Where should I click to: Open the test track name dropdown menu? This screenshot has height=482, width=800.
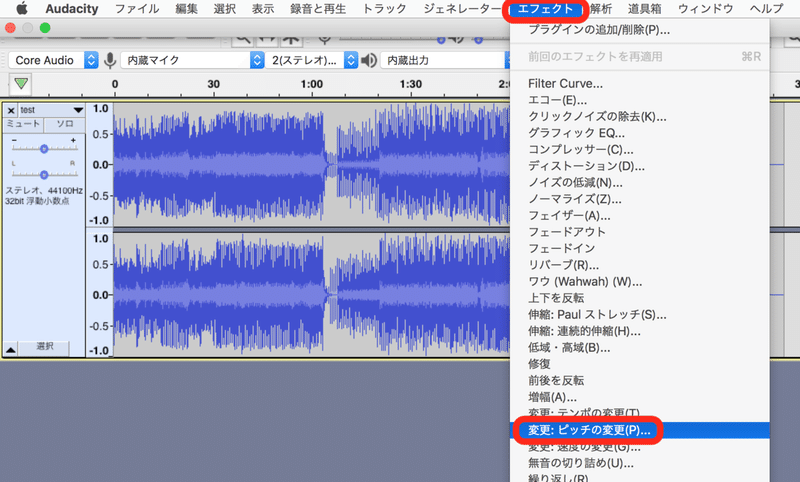[51, 110]
